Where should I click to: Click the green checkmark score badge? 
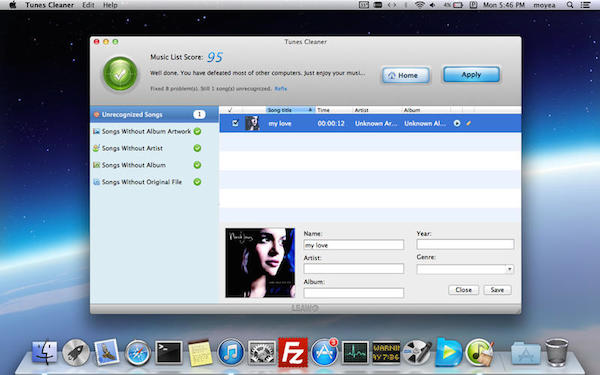[x=120, y=74]
